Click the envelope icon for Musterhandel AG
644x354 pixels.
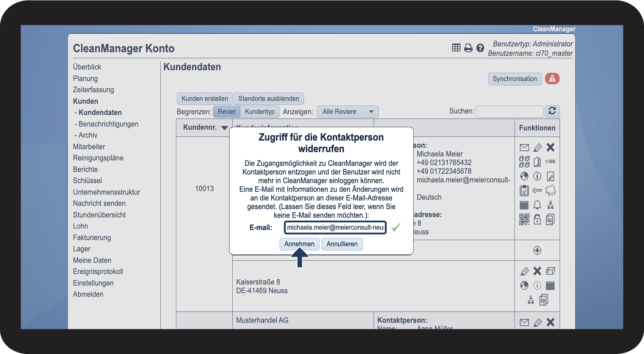pyautogui.click(x=524, y=322)
